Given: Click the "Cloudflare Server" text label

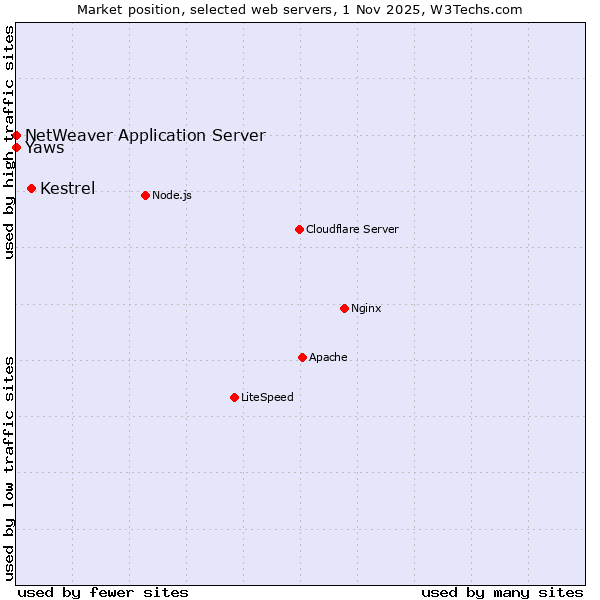Looking at the screenshot, I should click(x=352, y=229).
